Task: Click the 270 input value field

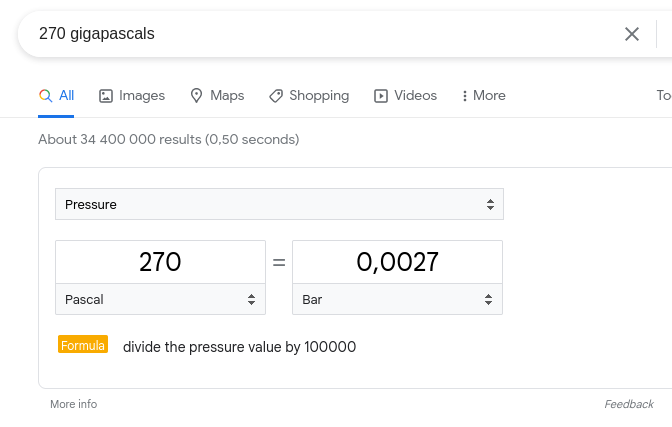Action: point(160,262)
